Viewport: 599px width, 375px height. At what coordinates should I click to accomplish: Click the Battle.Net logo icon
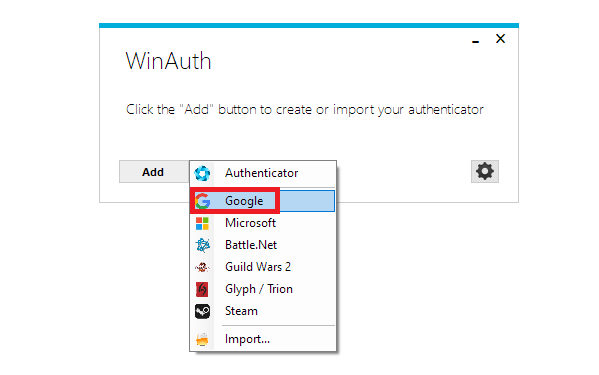(x=202, y=245)
